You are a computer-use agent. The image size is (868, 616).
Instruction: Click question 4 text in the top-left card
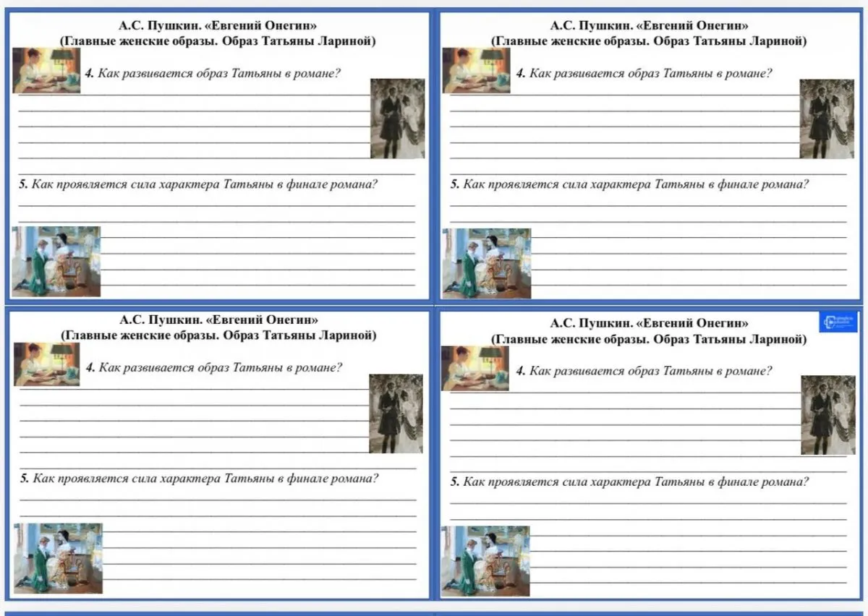click(213, 73)
